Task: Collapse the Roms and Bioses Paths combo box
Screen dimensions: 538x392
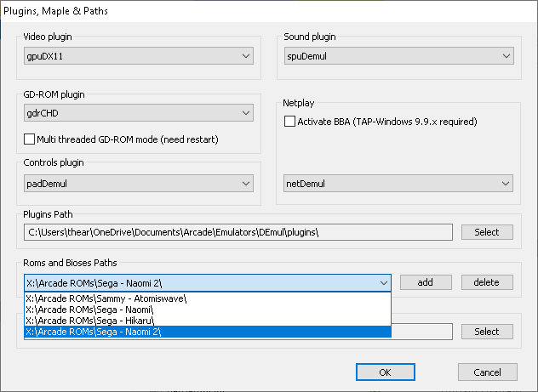Action: point(208,283)
